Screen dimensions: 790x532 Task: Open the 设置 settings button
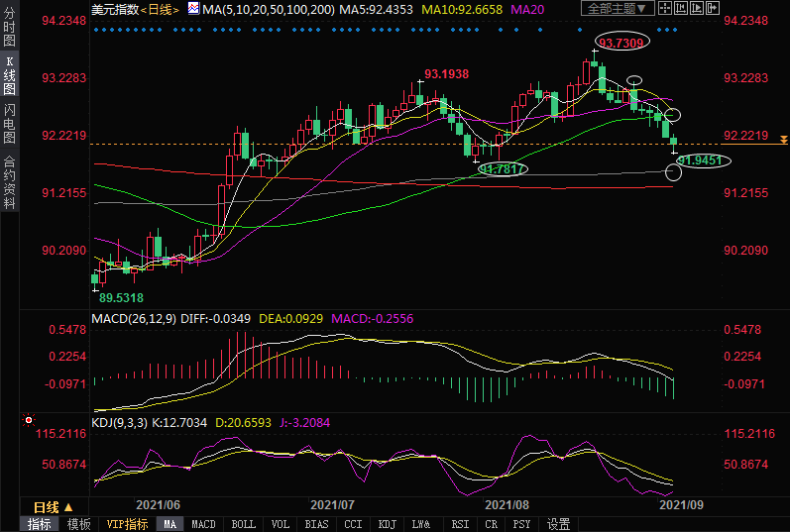558,524
